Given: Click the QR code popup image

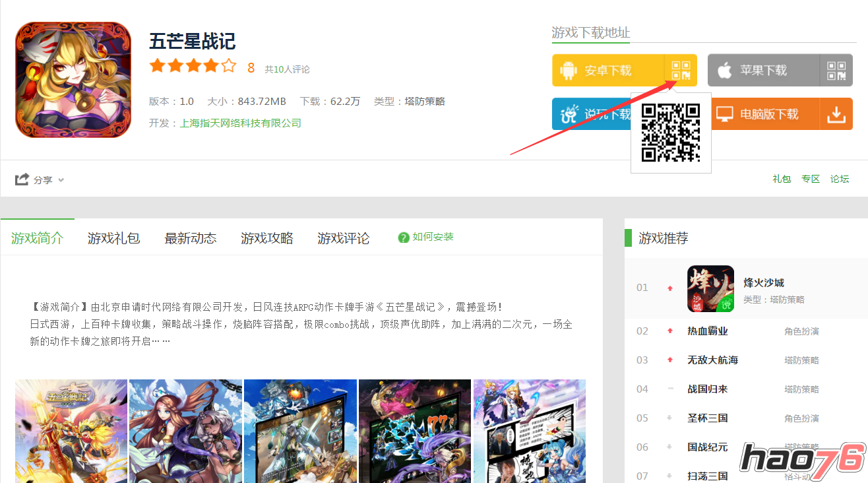Looking at the screenshot, I should (671, 133).
